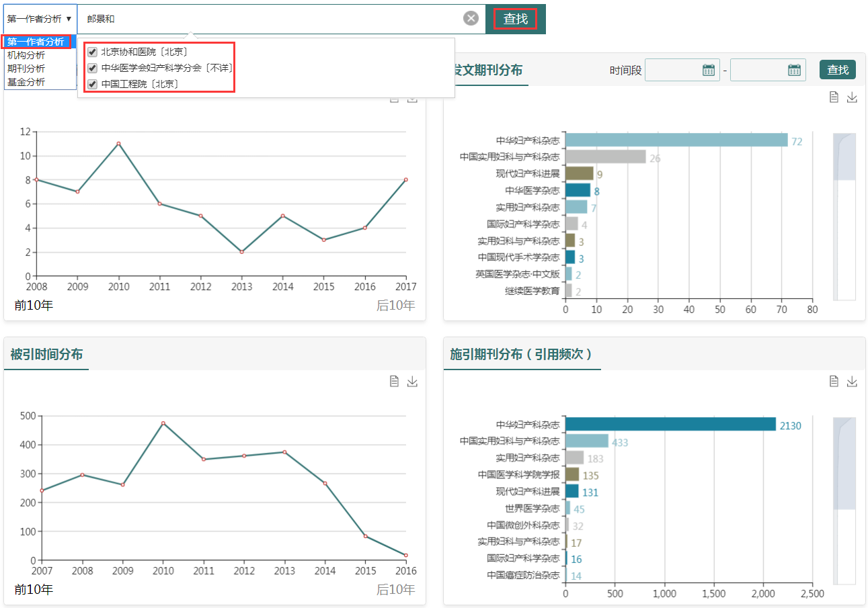This screenshot has height=608, width=868.
Task: Uncheck the 中国工程院 checkbox
Action: pos(93,84)
